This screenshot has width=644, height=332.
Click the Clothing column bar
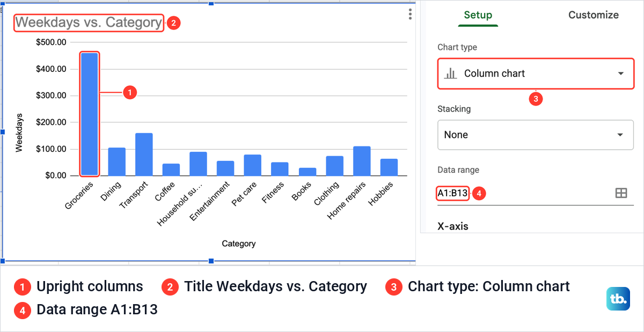coord(334,166)
